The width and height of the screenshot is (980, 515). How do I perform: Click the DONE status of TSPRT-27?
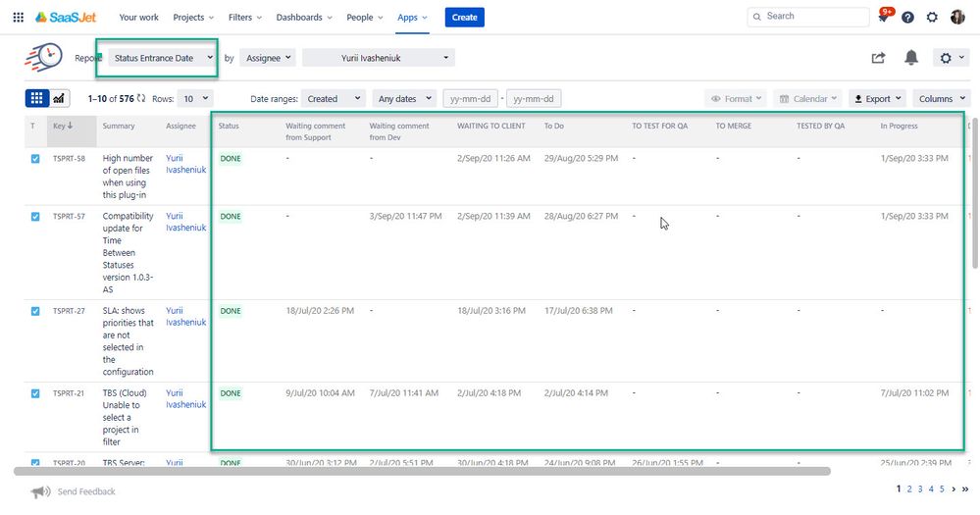click(231, 311)
